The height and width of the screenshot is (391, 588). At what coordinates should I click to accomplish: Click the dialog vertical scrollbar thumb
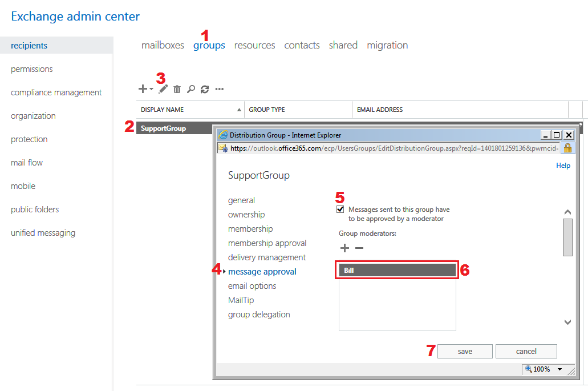point(567,237)
